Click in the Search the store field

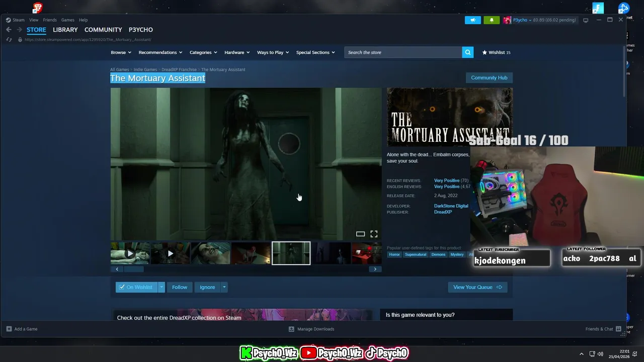point(404,52)
